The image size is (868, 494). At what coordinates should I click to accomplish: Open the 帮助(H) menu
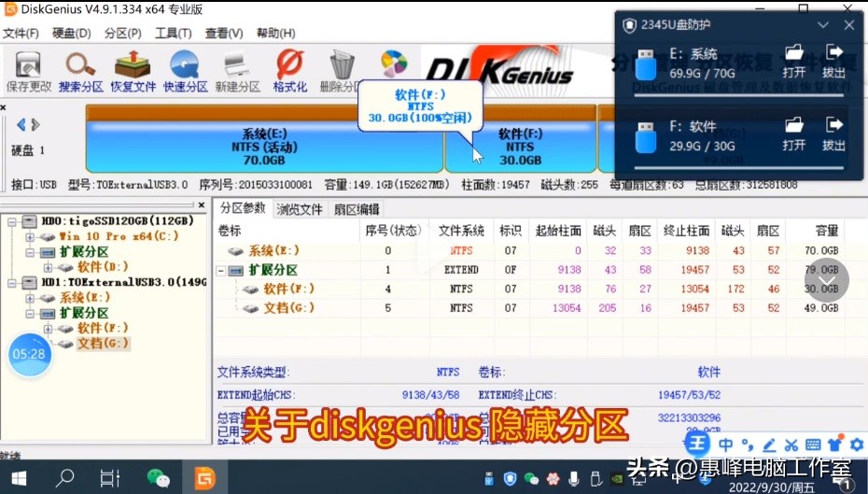pyautogui.click(x=275, y=34)
